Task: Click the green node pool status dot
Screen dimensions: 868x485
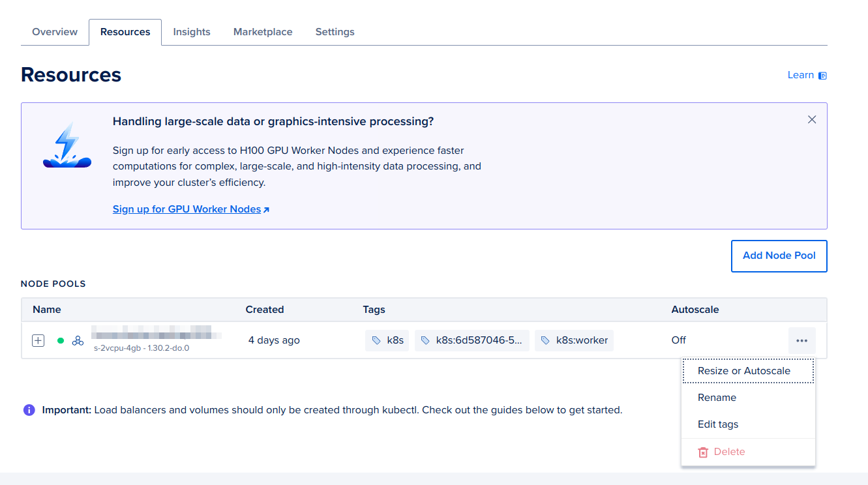Action: point(61,340)
